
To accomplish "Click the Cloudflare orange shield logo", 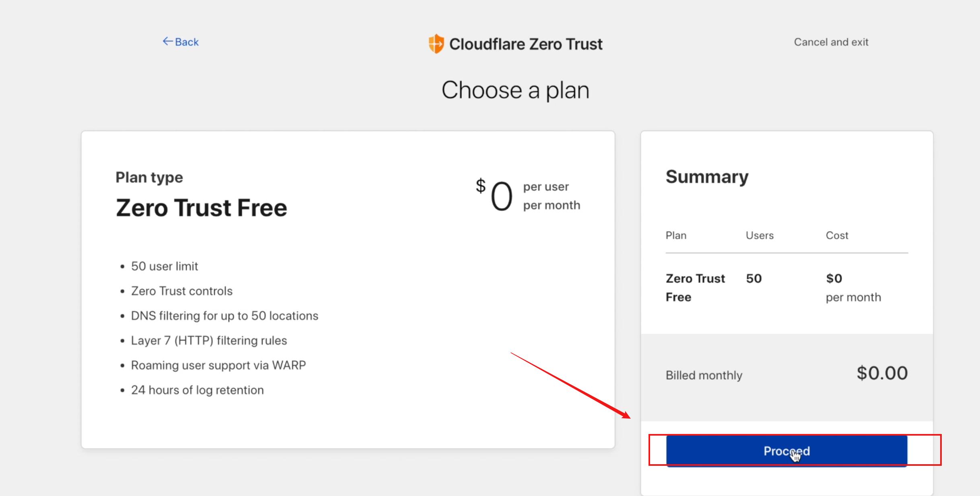I will click(436, 44).
